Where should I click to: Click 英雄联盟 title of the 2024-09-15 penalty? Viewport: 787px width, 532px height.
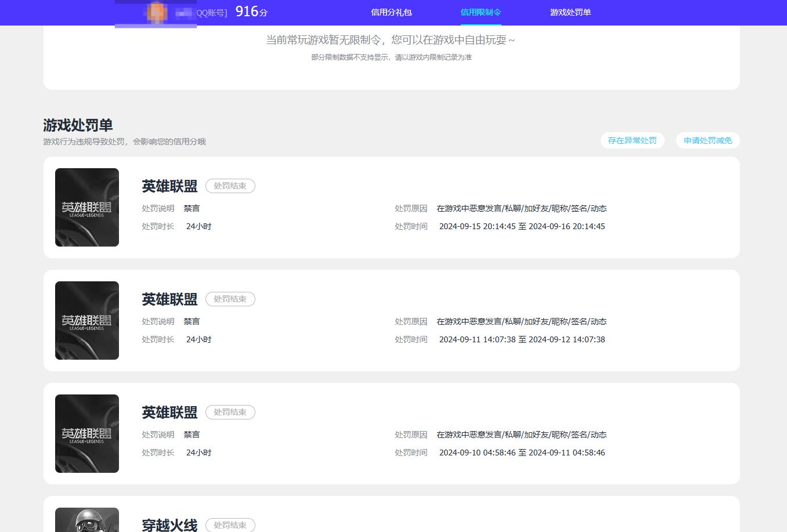coord(169,186)
